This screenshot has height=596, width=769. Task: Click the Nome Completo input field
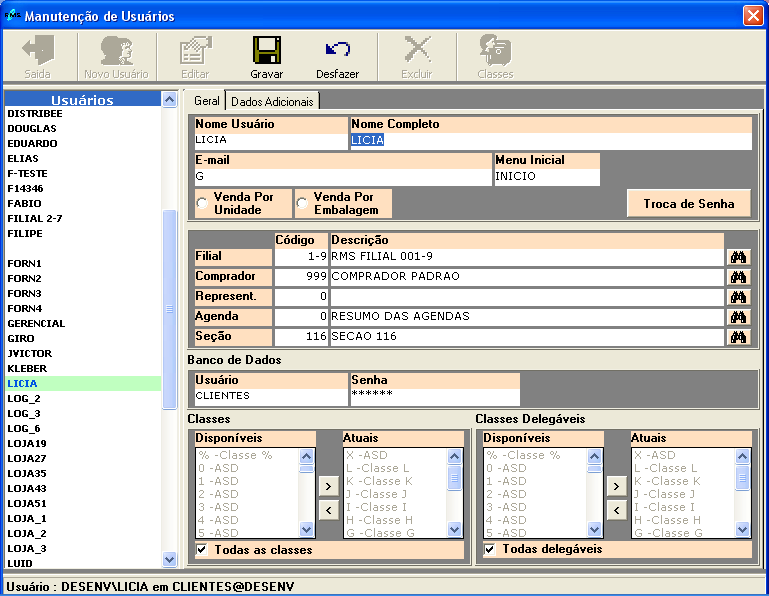coord(551,141)
